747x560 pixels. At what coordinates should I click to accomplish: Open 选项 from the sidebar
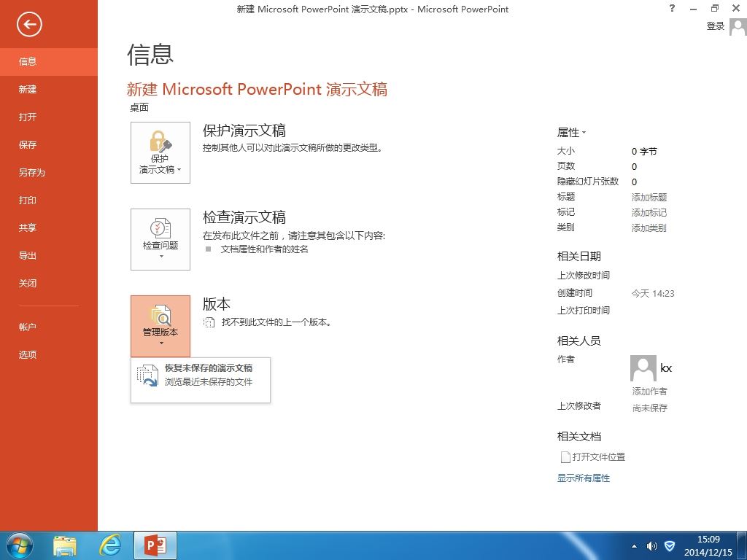pos(49,355)
